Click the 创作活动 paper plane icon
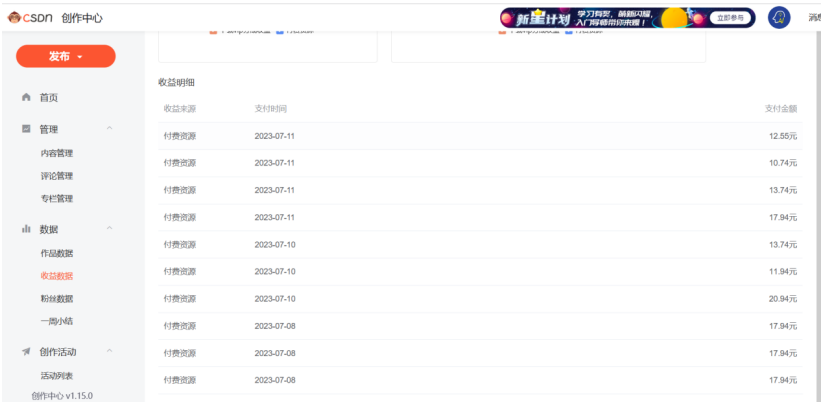Viewport: 821px width, 406px height. pos(26,352)
